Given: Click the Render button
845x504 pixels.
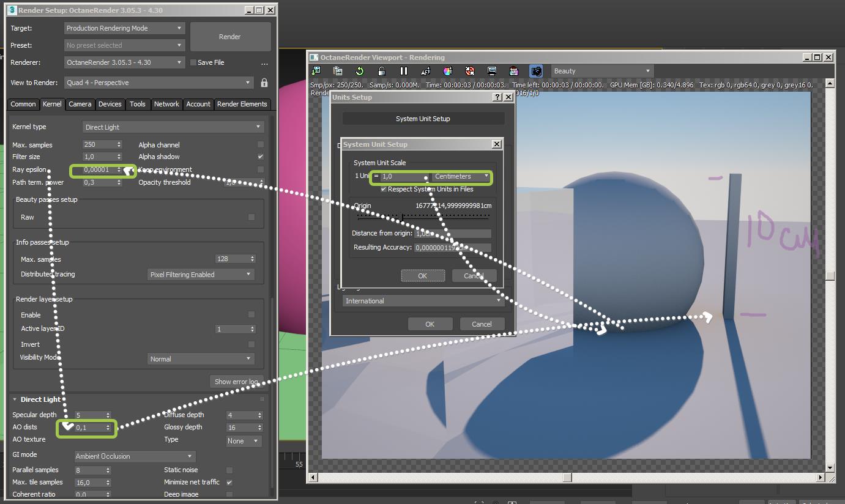Looking at the screenshot, I should [230, 37].
